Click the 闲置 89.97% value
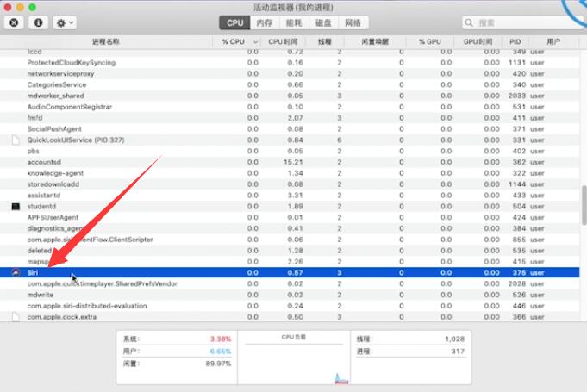This screenshot has height=392, width=587. click(218, 364)
